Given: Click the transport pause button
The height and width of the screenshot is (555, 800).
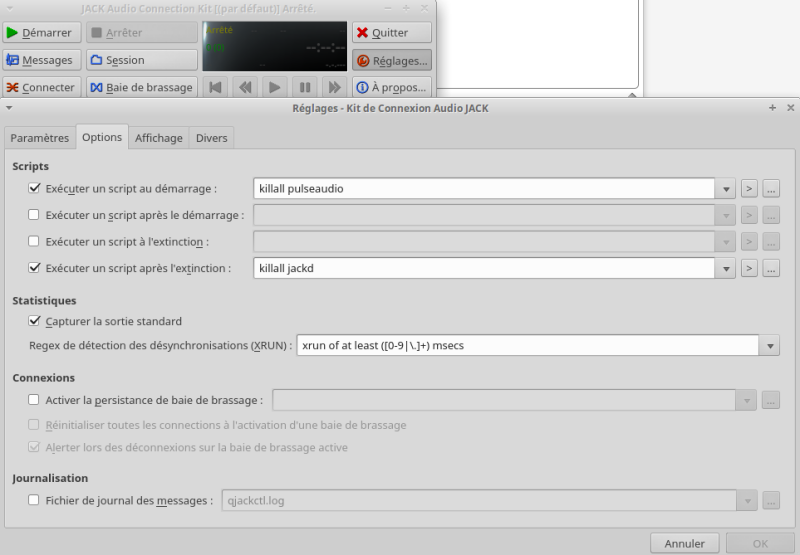Looking at the screenshot, I should coord(305,87).
